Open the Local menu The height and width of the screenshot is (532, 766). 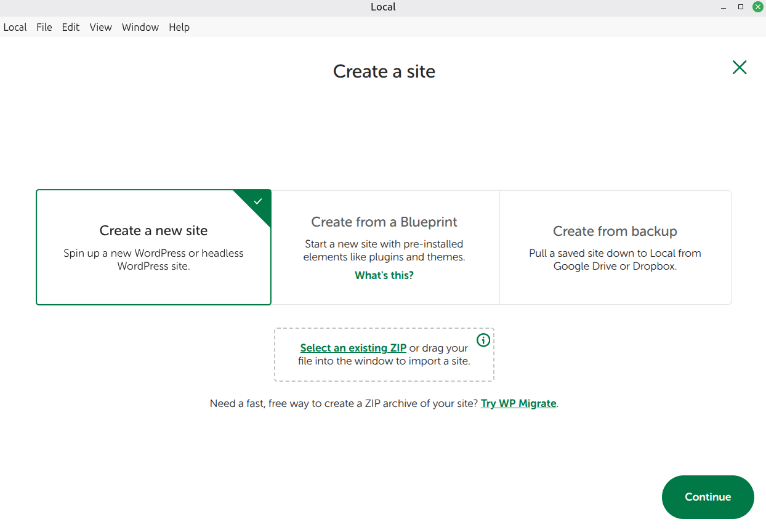(x=15, y=27)
